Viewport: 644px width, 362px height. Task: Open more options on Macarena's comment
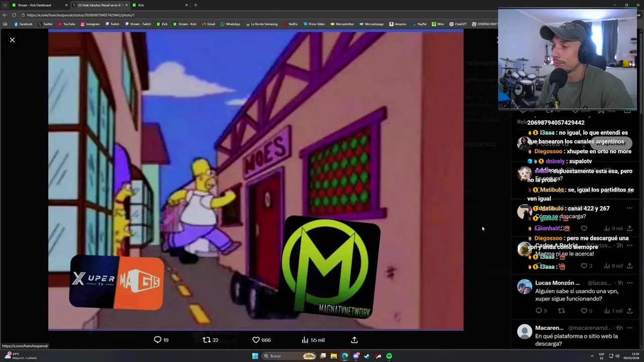coord(629,328)
